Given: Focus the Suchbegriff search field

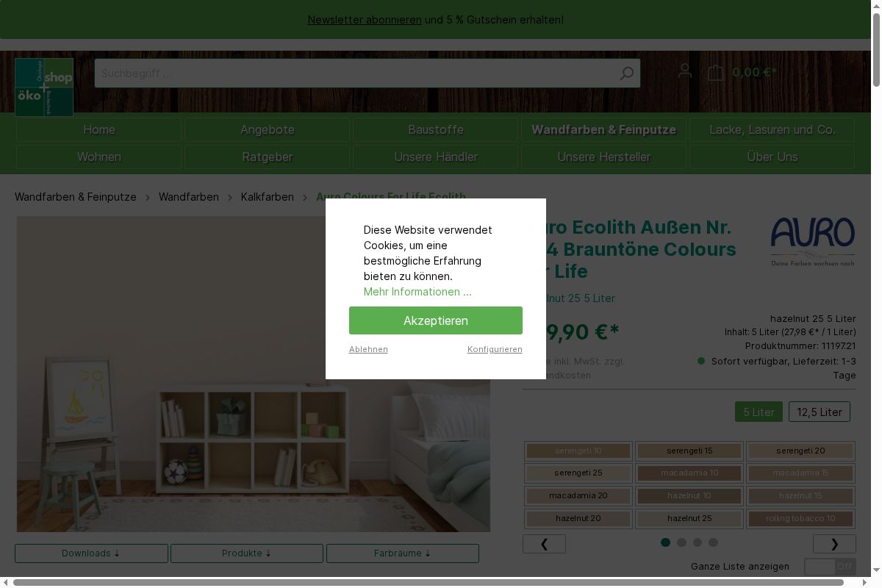Looking at the screenshot, I should tap(356, 73).
